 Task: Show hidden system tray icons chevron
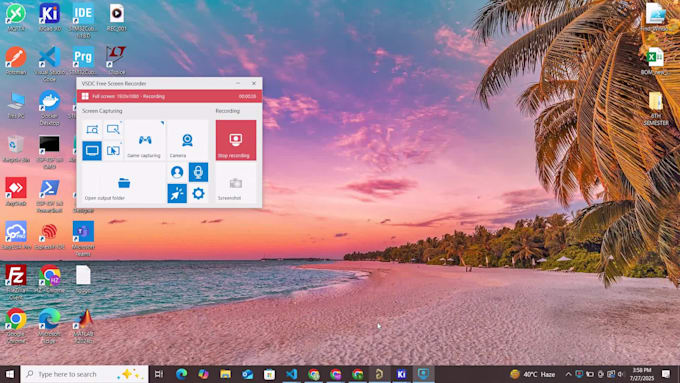pyautogui.click(x=569, y=374)
